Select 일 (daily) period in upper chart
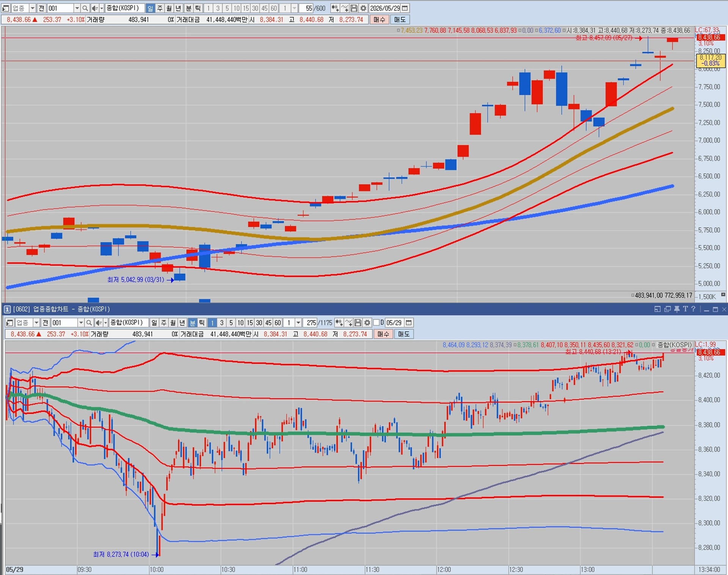 (150, 8)
